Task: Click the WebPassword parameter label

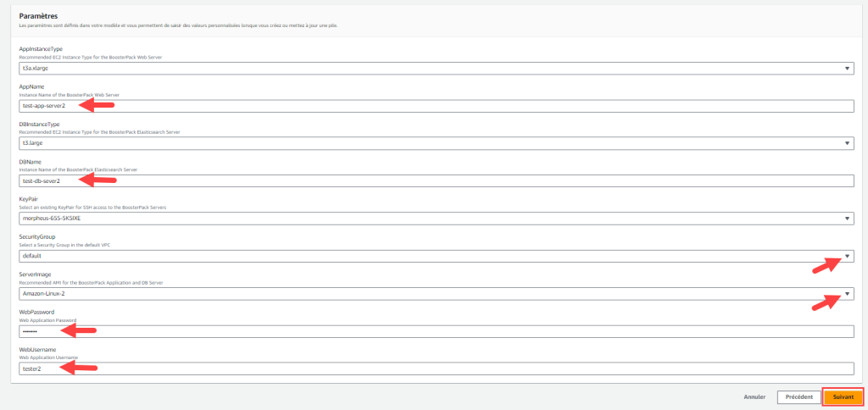Action: (36, 312)
